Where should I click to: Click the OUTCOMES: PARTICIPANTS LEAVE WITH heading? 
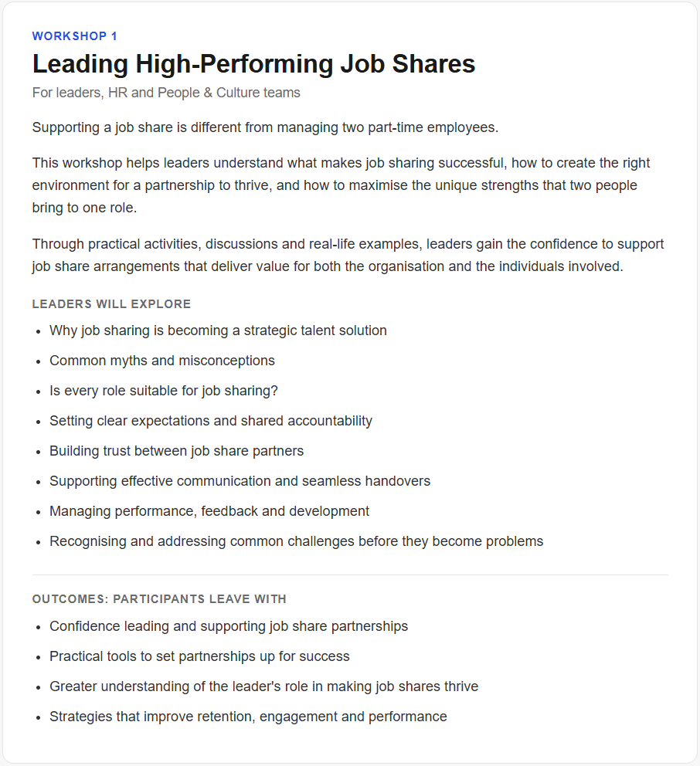click(x=159, y=599)
